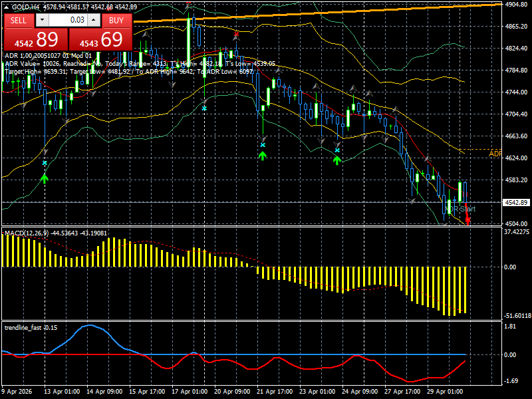Screen dimensions: 532x399
Task: Click the trendline scale value 1.81
Action: coord(510,327)
